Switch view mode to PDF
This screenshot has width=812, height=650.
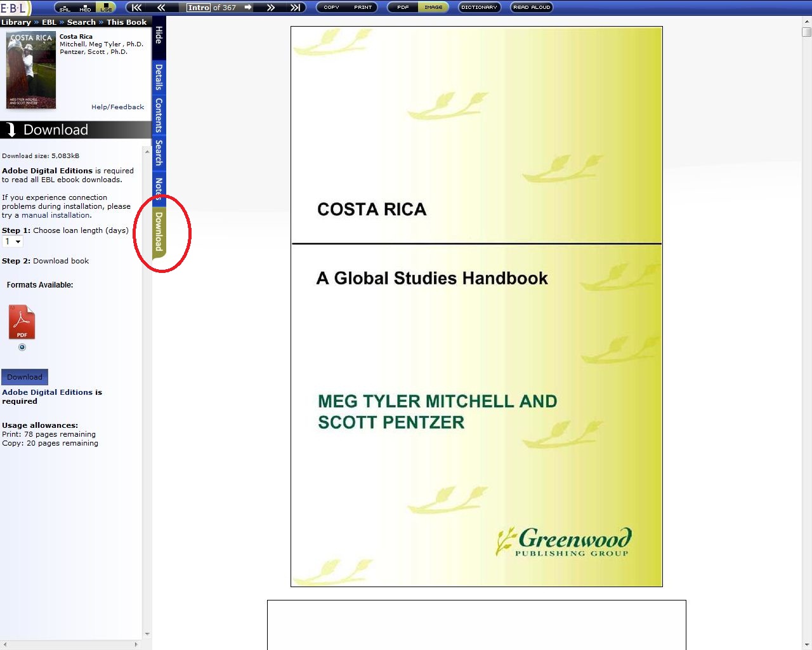(x=403, y=8)
